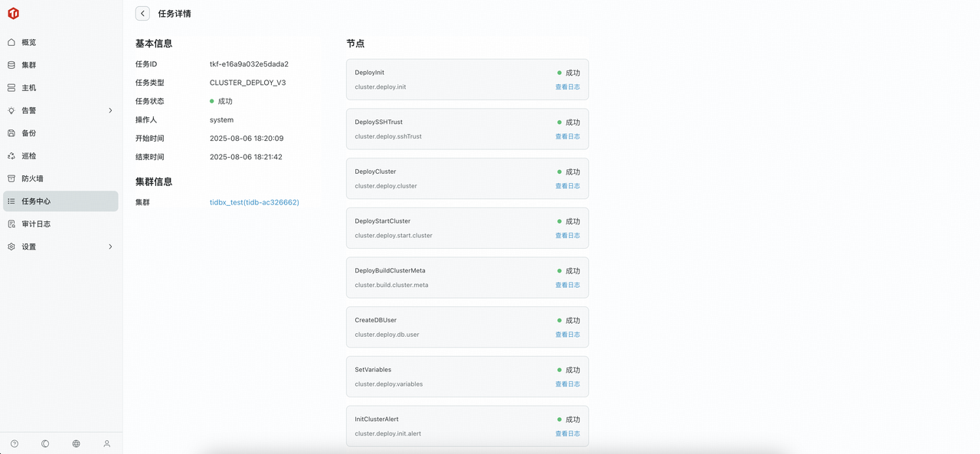Click the 巡检 sidebar icon
980x454 pixels.
pos(11,156)
